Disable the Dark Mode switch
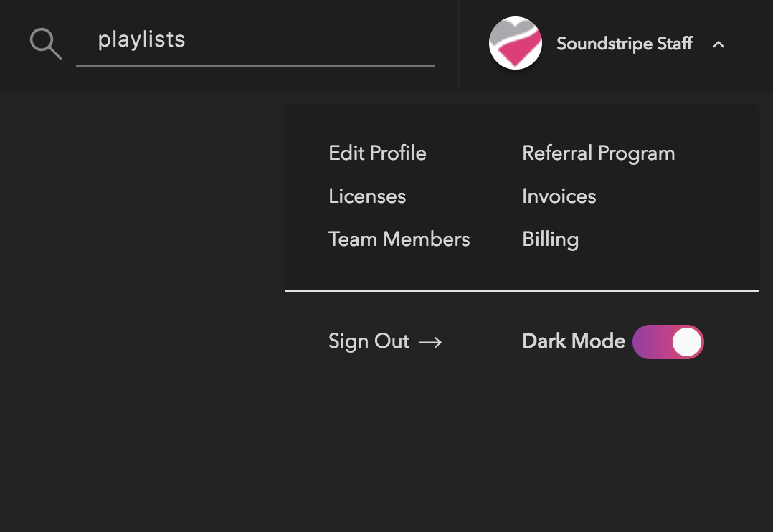The width and height of the screenshot is (773, 532). point(668,342)
